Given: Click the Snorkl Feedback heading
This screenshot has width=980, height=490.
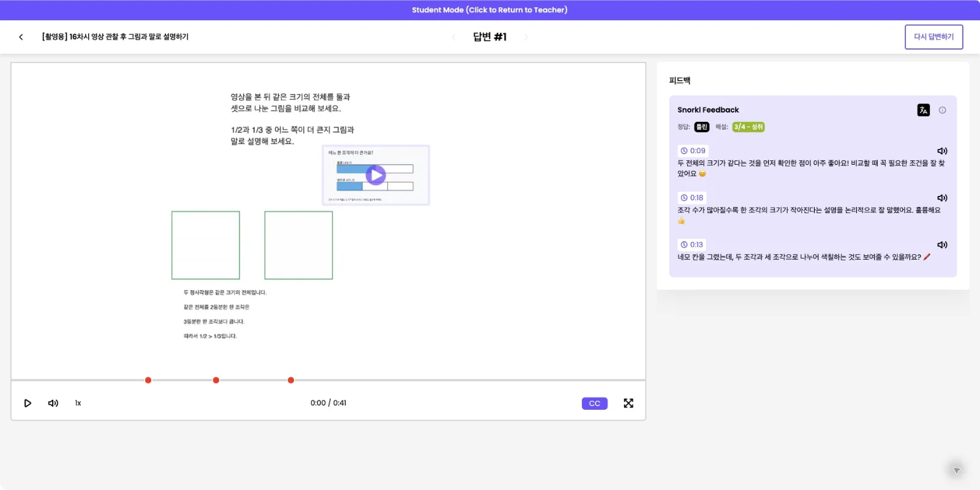Looking at the screenshot, I should click(708, 110).
